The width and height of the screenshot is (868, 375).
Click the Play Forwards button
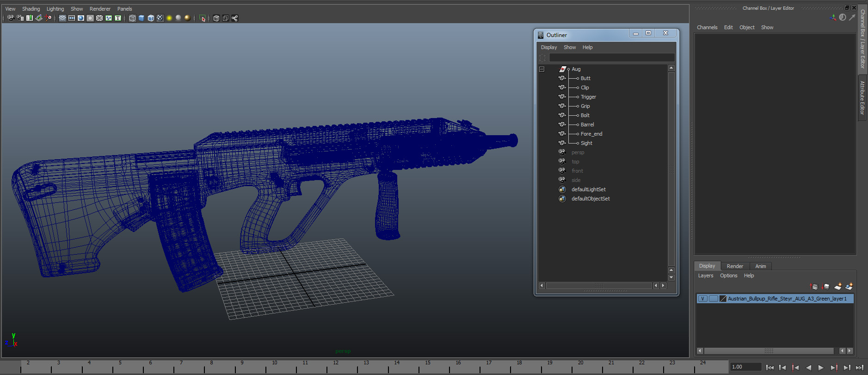tap(821, 368)
